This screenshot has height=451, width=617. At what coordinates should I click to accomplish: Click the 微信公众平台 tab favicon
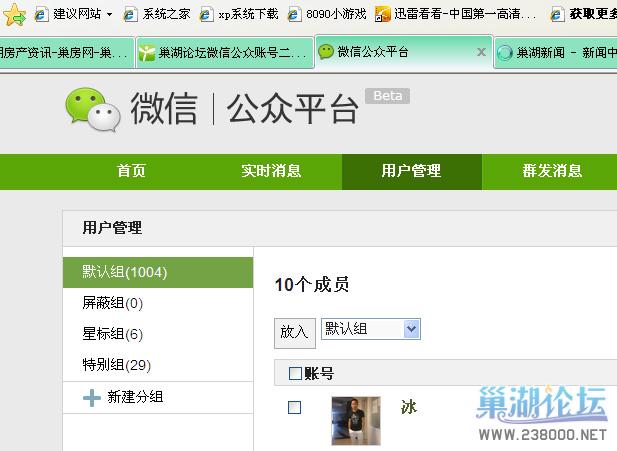pos(326,52)
